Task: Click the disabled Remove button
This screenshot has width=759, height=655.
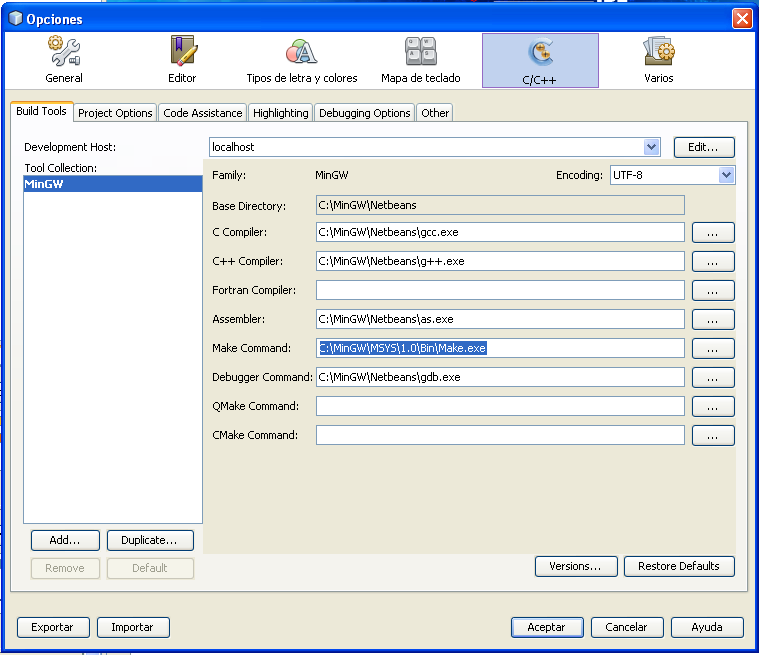Action: pyautogui.click(x=65, y=568)
